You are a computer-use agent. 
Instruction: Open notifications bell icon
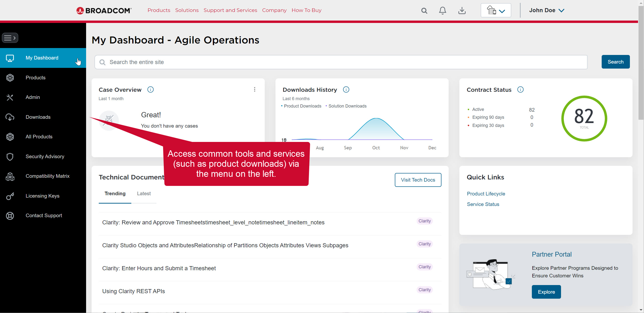coord(442,11)
